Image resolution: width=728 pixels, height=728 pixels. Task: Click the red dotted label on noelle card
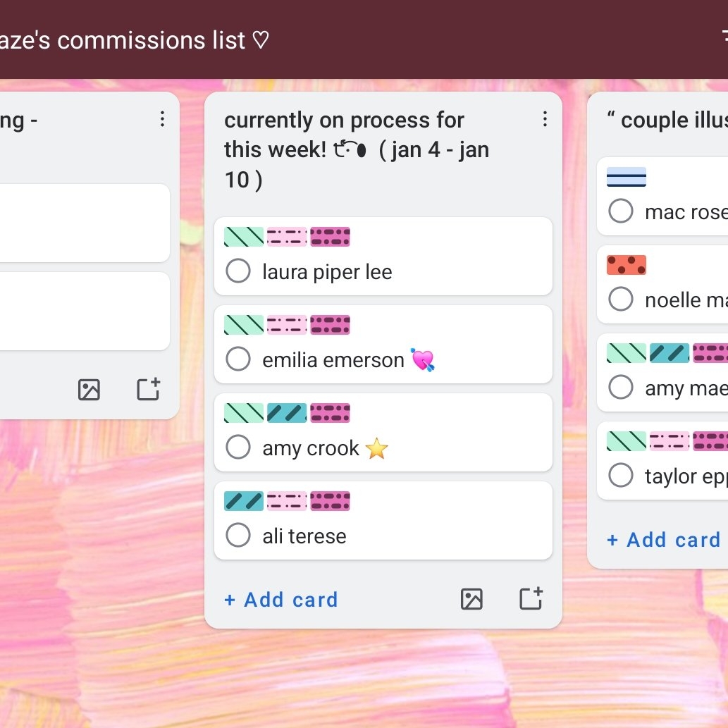[627, 265]
